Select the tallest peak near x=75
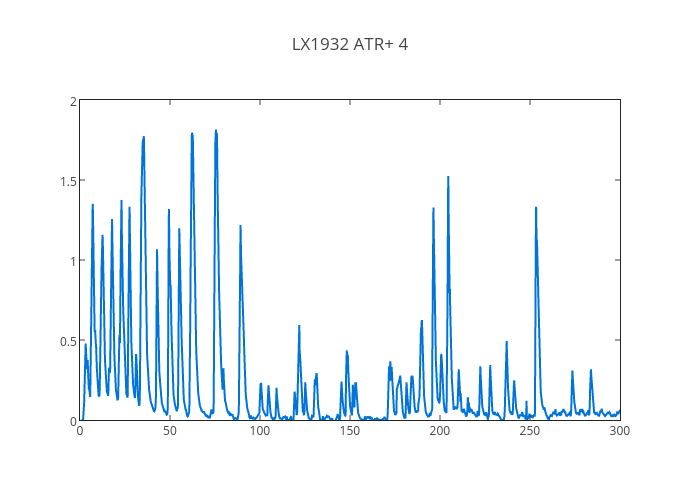The height and width of the screenshot is (500, 700). (215, 131)
